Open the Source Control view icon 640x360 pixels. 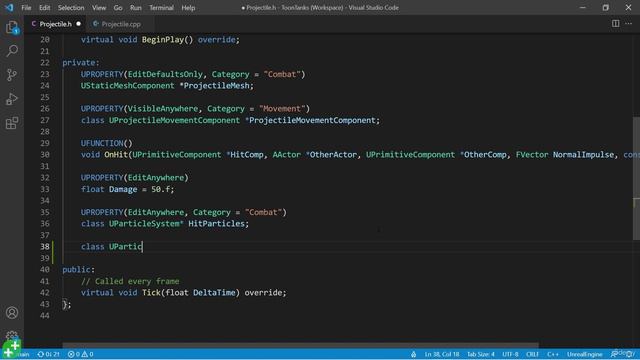12,75
